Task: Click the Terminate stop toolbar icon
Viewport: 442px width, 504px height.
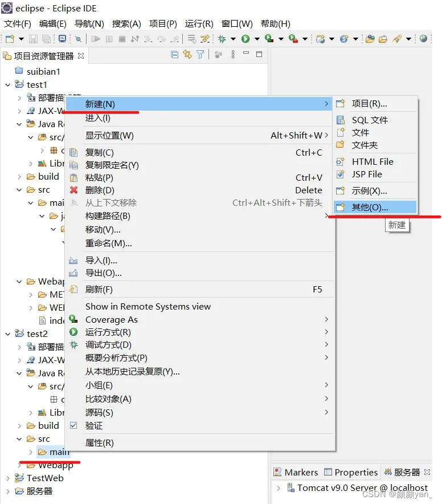Action: click(x=122, y=39)
